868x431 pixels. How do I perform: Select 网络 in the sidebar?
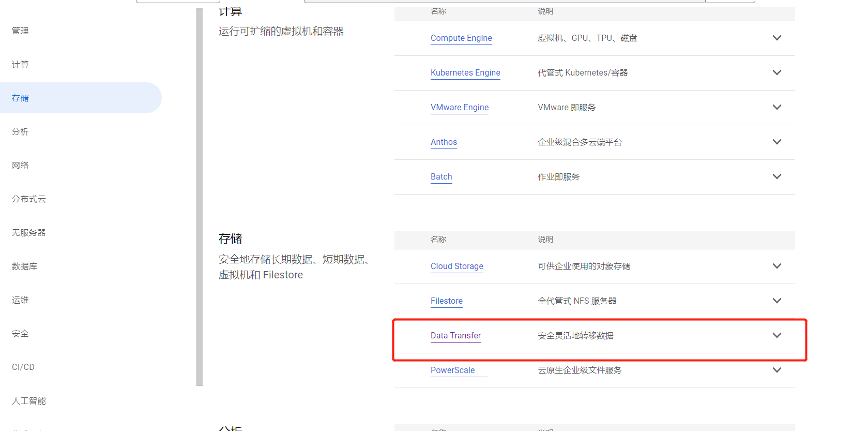coord(20,165)
